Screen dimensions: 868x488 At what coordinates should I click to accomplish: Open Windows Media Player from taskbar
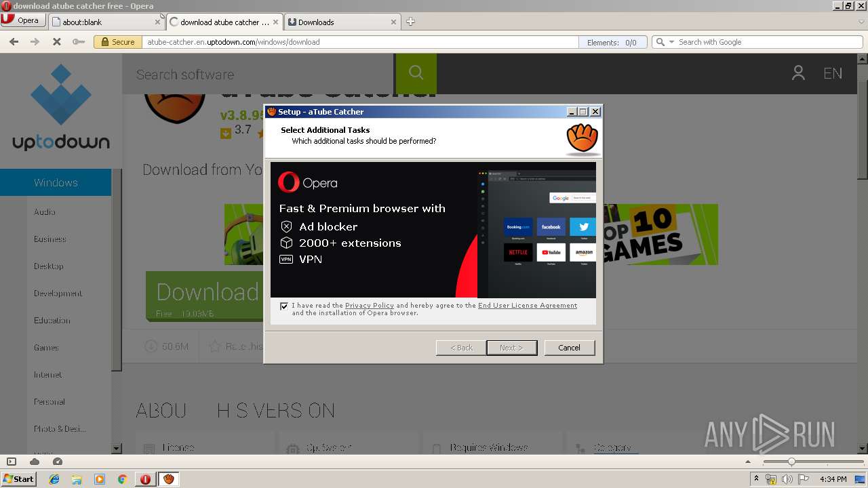tap(100, 479)
